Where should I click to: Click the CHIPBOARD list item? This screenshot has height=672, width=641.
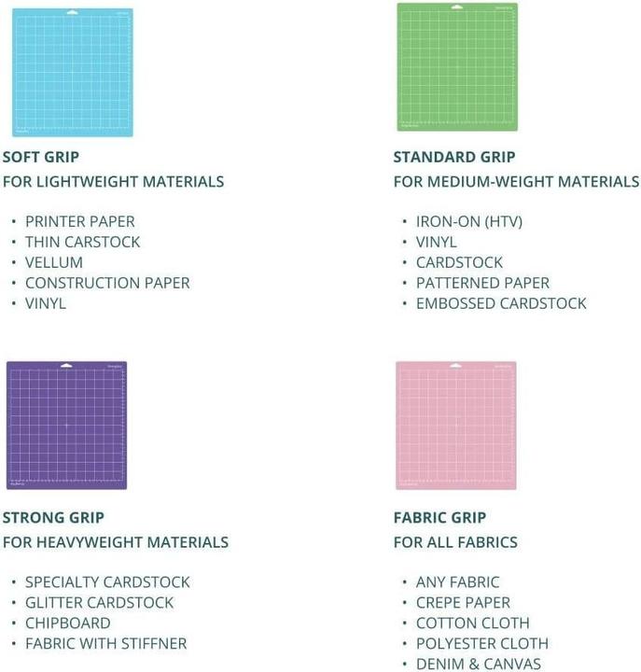coord(68,623)
